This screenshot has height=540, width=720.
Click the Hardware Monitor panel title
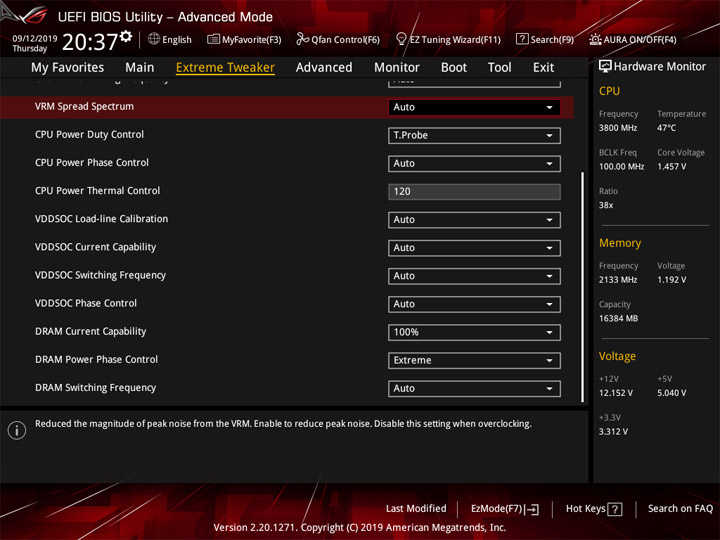[659, 67]
